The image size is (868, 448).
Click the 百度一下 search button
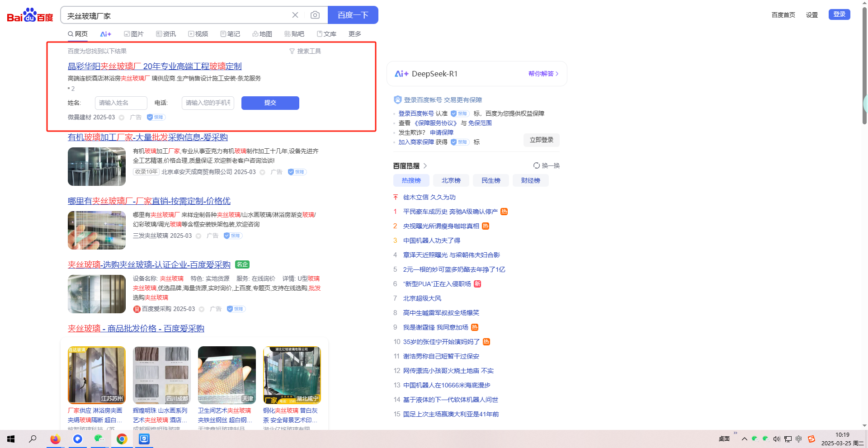tap(353, 15)
